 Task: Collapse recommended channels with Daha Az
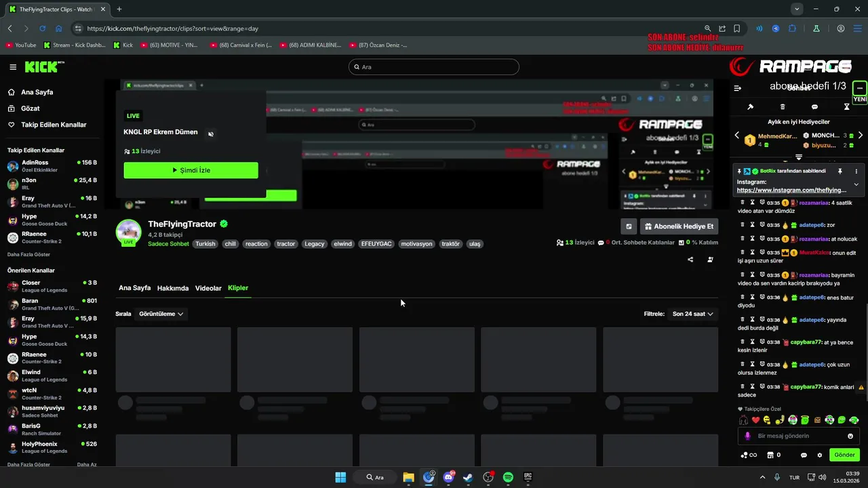tap(87, 465)
